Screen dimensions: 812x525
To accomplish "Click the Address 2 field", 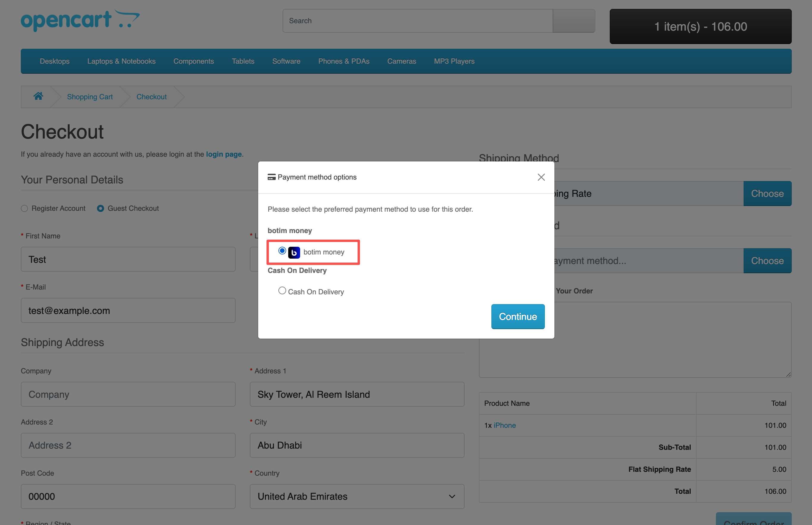I will pyautogui.click(x=128, y=445).
